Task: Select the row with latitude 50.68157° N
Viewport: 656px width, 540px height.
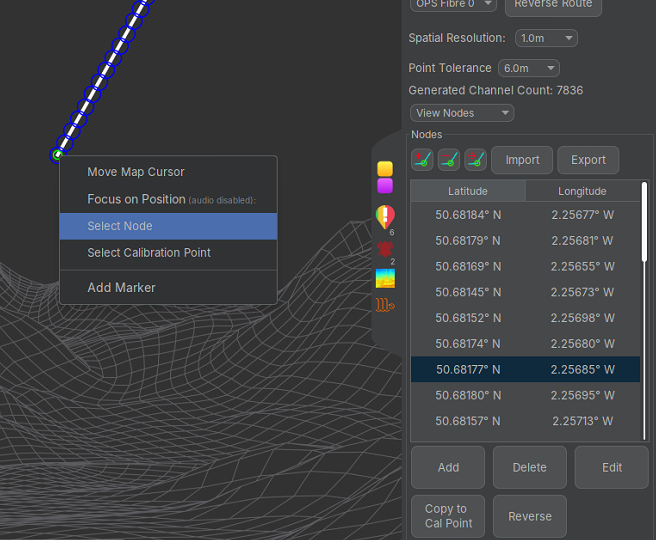Action: 525,421
